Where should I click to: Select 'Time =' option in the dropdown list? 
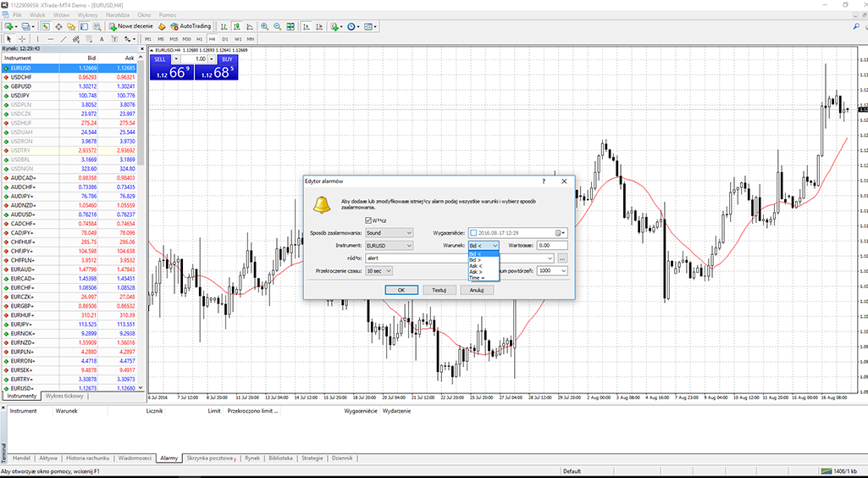point(477,277)
